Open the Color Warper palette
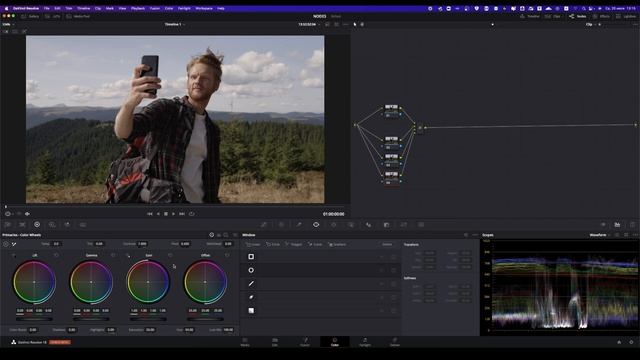The image size is (640, 360). tap(281, 224)
